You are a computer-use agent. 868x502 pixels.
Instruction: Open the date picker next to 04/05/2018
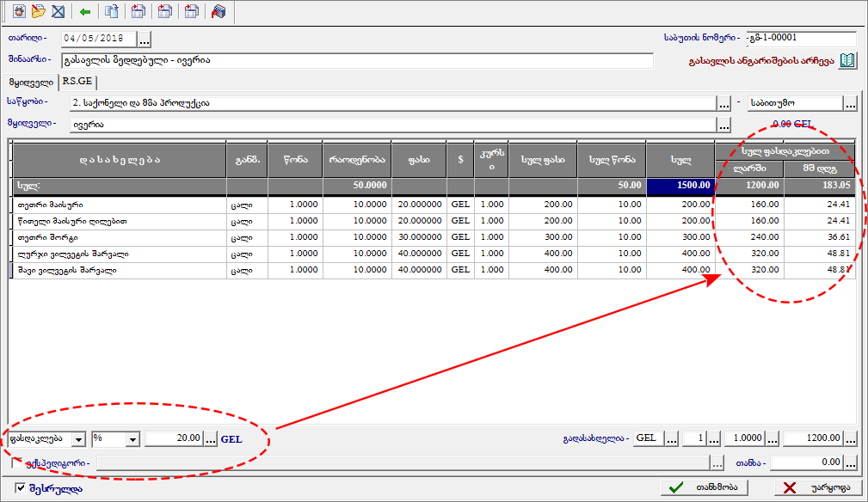tap(145, 40)
